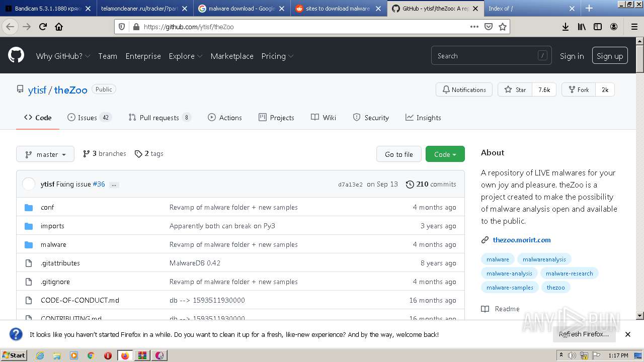
Task: Open the Security tab
Action: [x=371, y=118]
